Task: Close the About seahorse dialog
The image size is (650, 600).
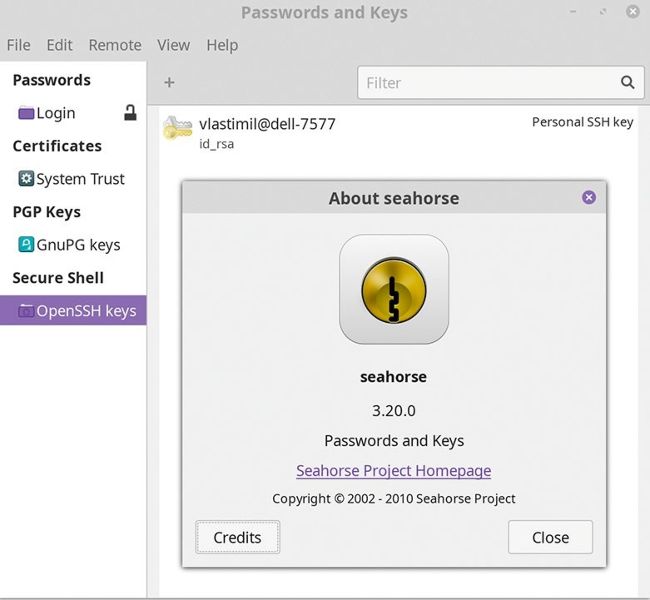Action: click(589, 197)
